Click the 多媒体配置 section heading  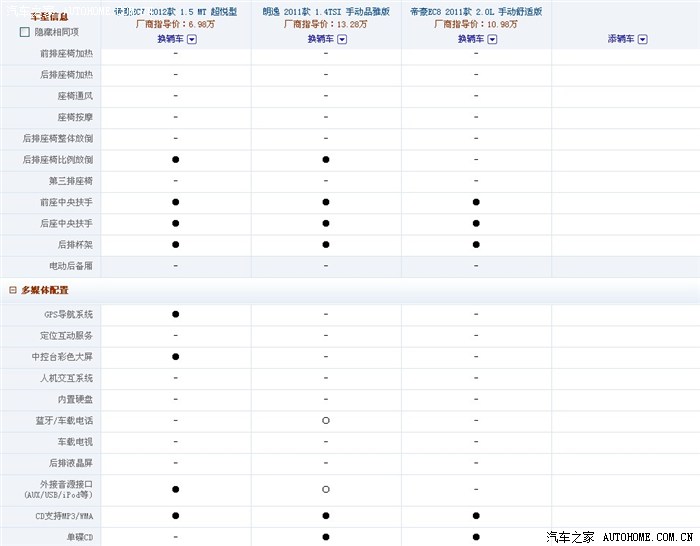pos(45,290)
